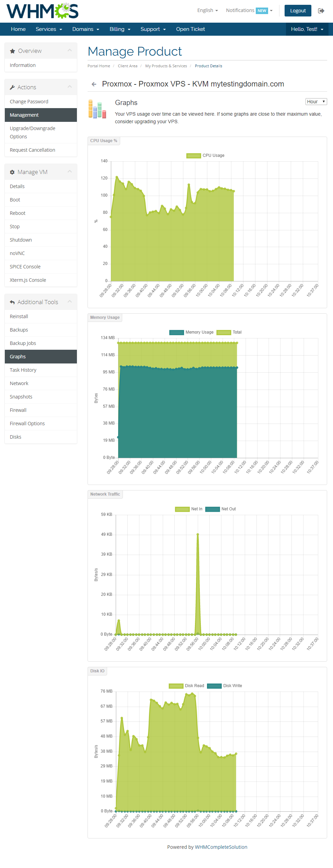Image resolution: width=333 pixels, height=868 pixels.
Task: Select Management in Actions sidebar
Action: [41, 115]
